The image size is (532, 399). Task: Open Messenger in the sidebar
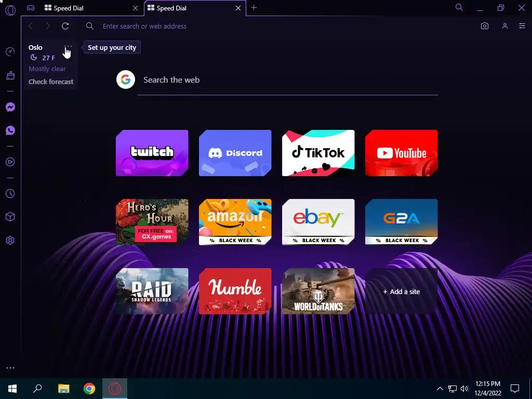(x=10, y=107)
